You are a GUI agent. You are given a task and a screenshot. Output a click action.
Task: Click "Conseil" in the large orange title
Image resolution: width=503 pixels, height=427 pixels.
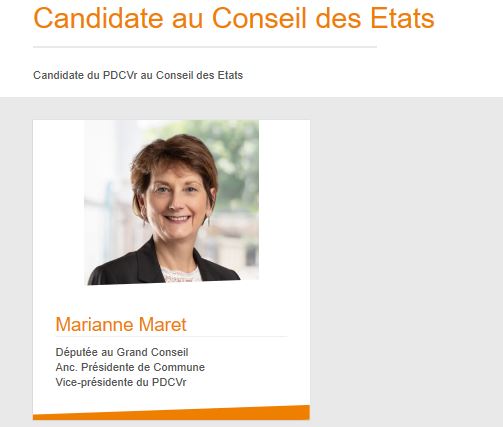(x=259, y=18)
